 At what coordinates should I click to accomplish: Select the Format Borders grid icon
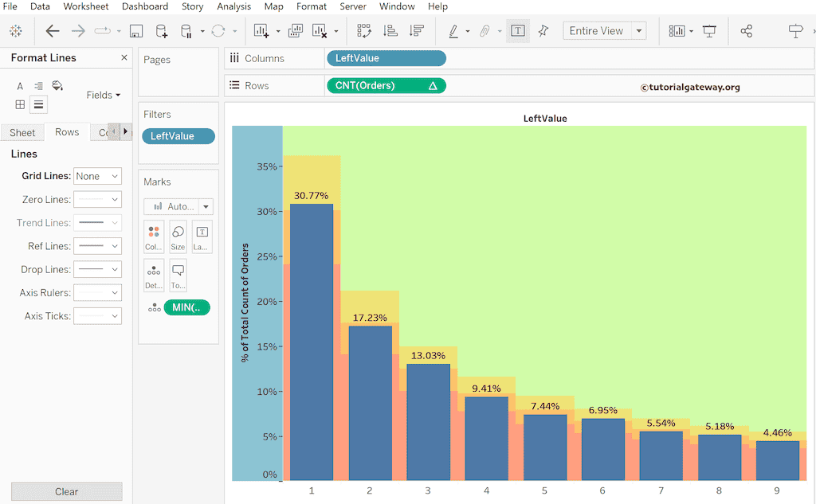[20, 104]
